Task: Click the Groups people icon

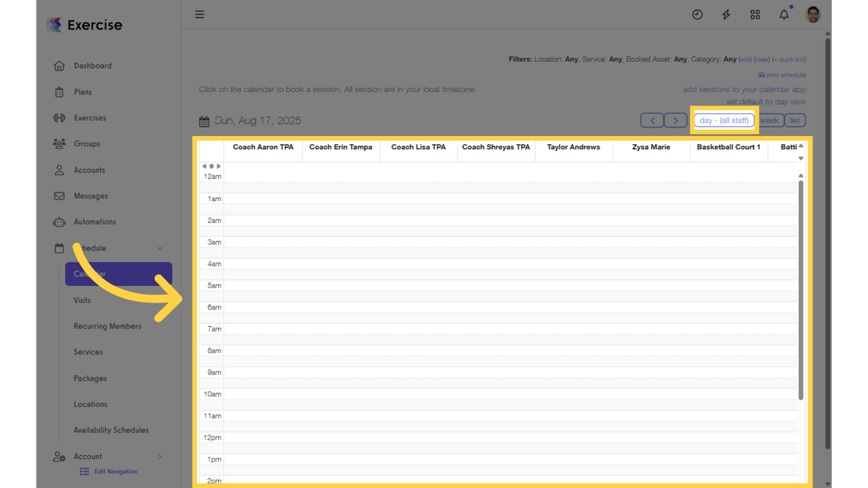Action: pyautogui.click(x=59, y=144)
